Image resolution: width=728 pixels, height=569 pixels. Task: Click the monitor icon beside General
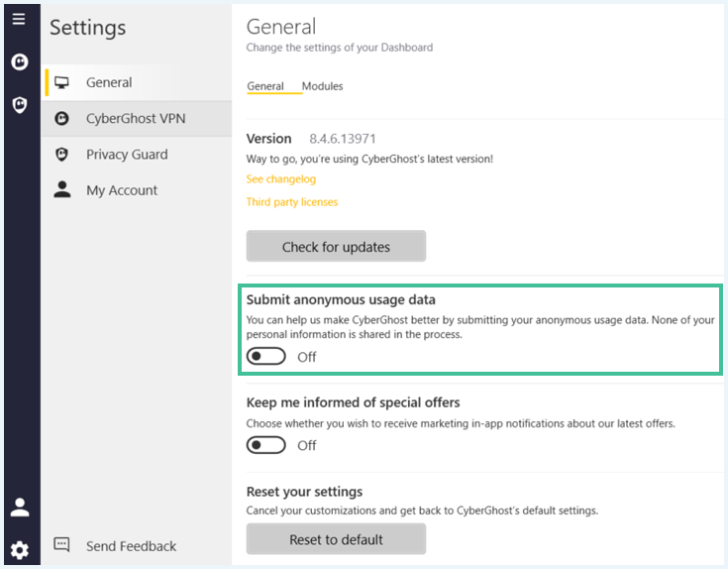point(61,82)
